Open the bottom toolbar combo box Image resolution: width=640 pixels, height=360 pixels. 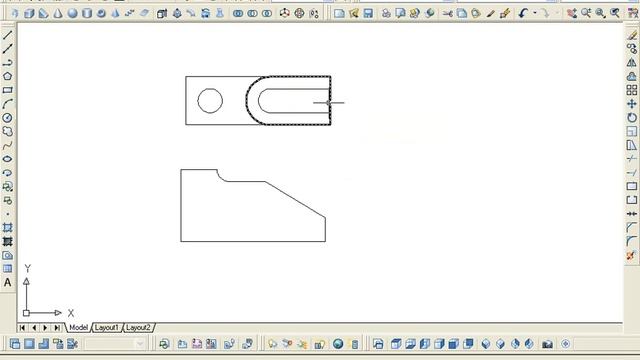point(116,344)
